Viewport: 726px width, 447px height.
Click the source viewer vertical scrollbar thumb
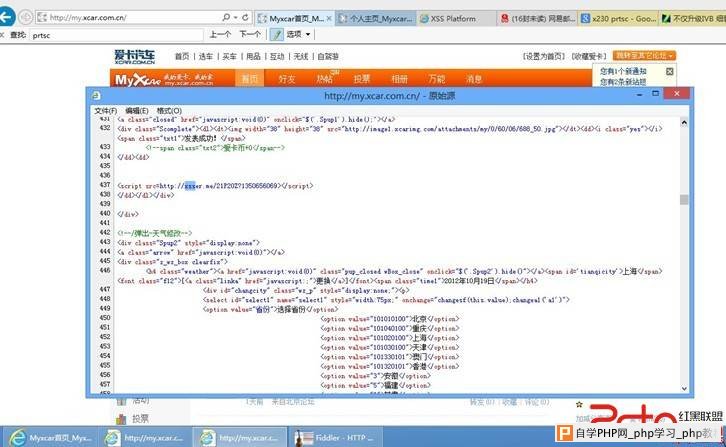click(684, 200)
